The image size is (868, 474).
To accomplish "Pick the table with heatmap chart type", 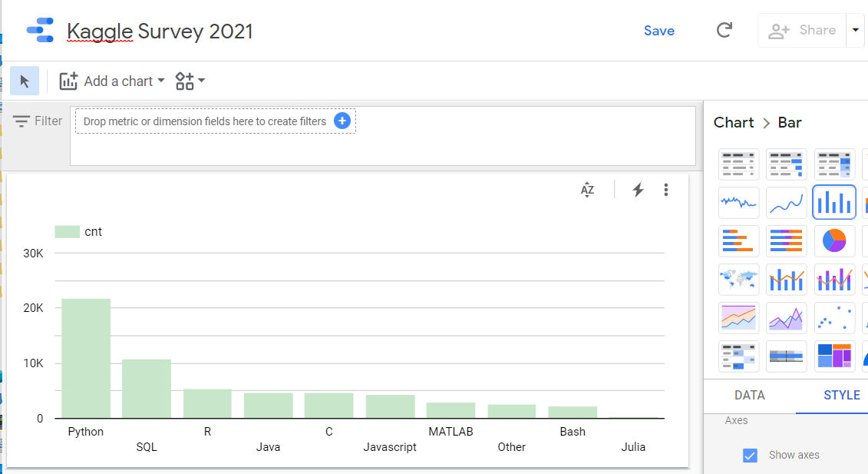I will (834, 164).
